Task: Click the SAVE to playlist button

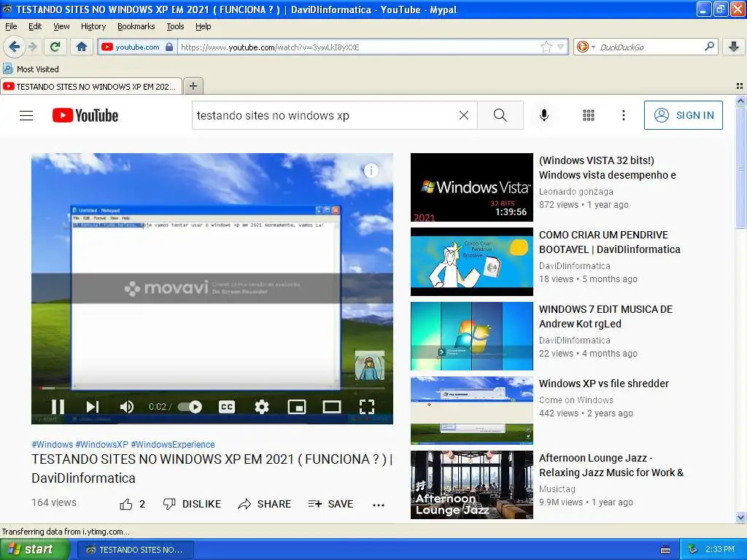Action: pyautogui.click(x=330, y=504)
